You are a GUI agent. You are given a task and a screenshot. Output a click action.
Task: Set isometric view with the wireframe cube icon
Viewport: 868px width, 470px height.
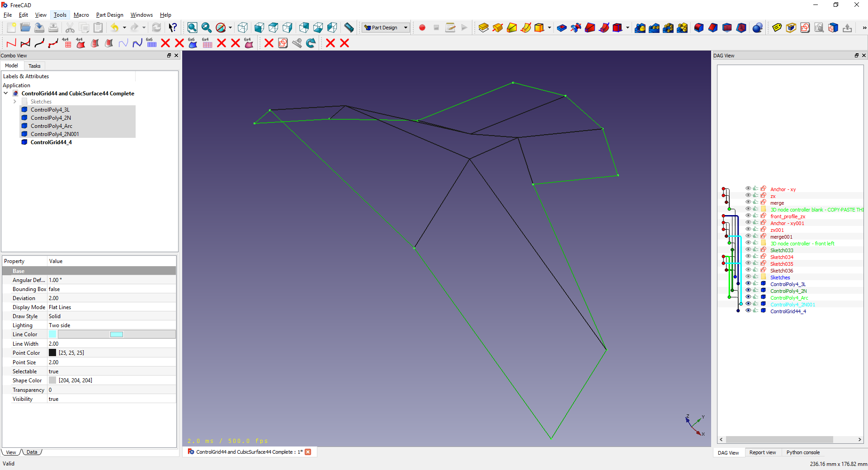(x=243, y=28)
